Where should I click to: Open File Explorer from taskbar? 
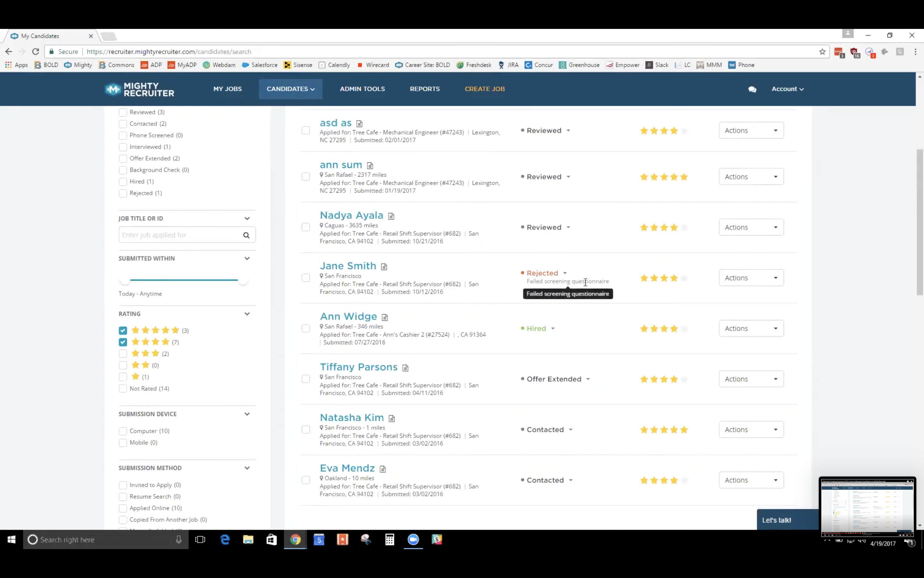tap(248, 539)
